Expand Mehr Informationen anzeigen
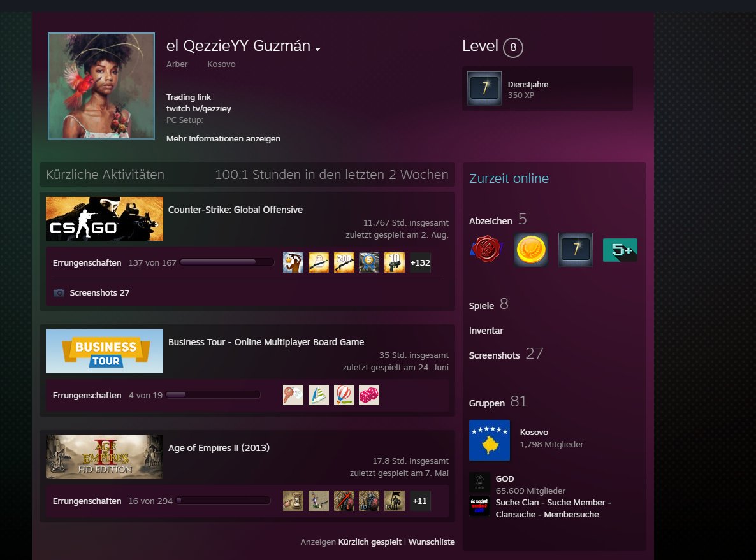756x560 pixels. click(x=223, y=138)
